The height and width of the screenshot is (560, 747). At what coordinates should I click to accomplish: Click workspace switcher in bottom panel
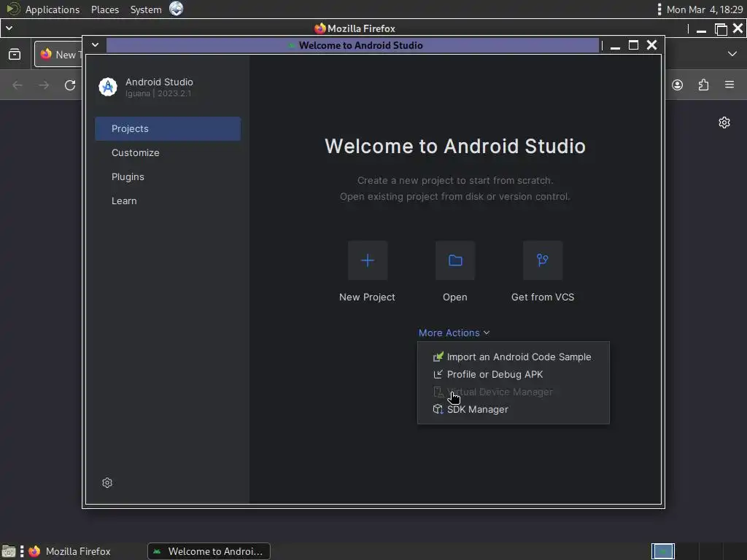point(662,551)
